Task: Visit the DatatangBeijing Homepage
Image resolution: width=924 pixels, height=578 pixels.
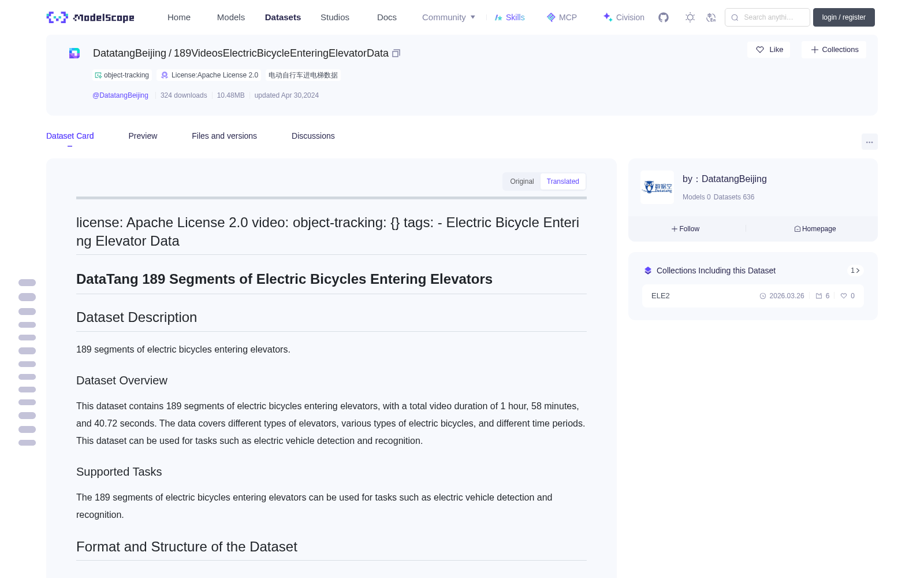Action: [815, 229]
